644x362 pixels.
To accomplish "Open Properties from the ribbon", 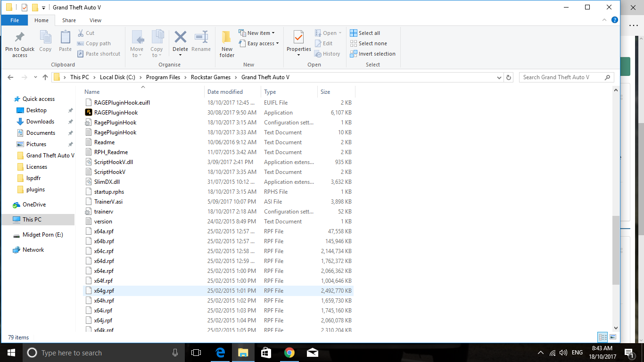I will [298, 38].
